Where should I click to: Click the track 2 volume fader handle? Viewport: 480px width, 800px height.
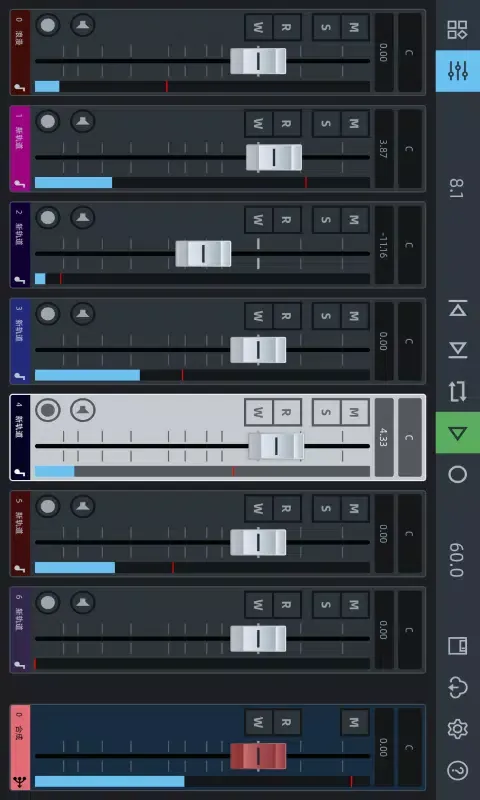point(203,254)
